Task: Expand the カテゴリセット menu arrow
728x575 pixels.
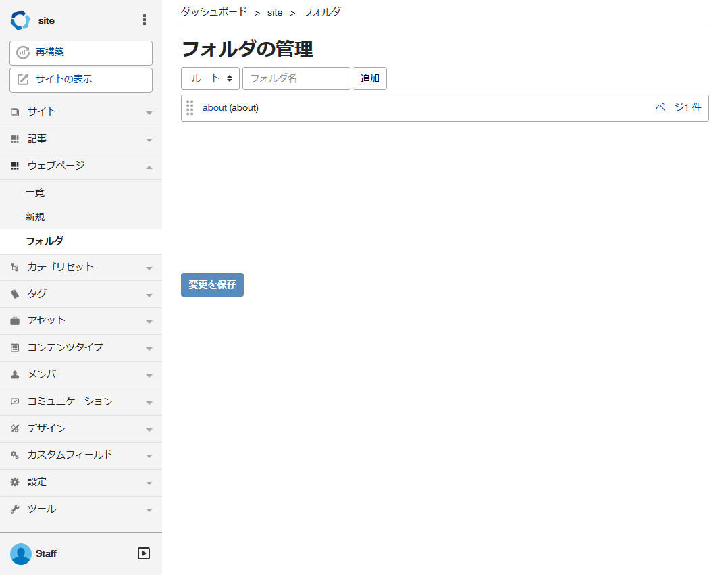Action: coord(149,268)
